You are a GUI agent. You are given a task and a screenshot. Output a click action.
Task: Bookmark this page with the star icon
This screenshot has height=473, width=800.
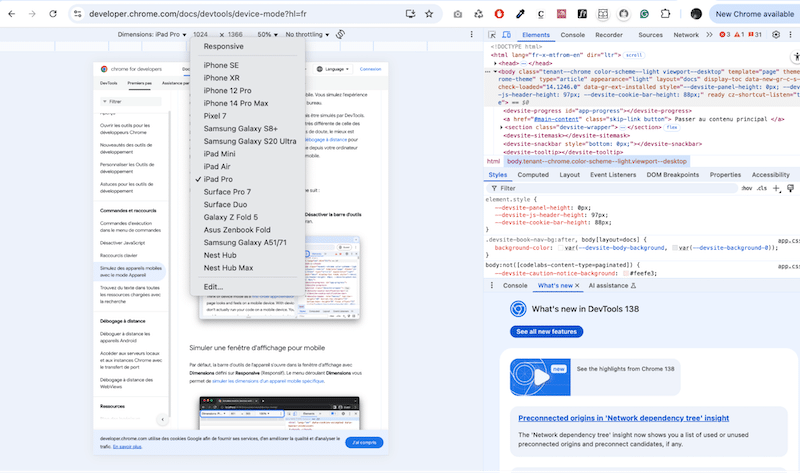[x=429, y=14]
